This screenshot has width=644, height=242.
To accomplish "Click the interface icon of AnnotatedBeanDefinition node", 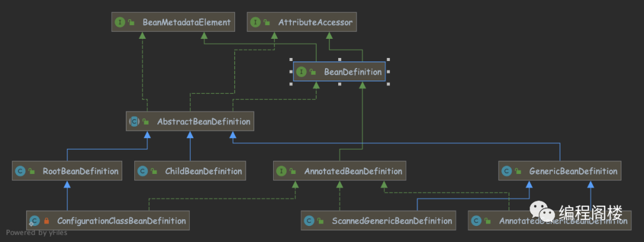I will [x=281, y=171].
